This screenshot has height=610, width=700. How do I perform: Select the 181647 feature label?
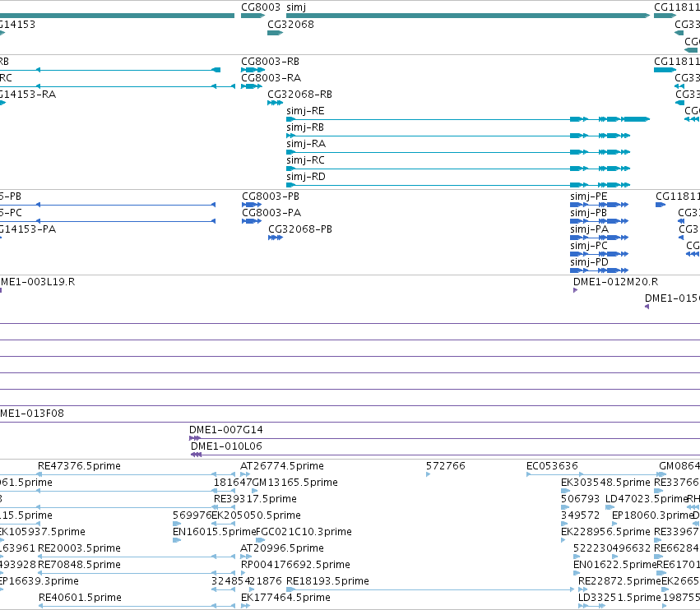(x=233, y=483)
